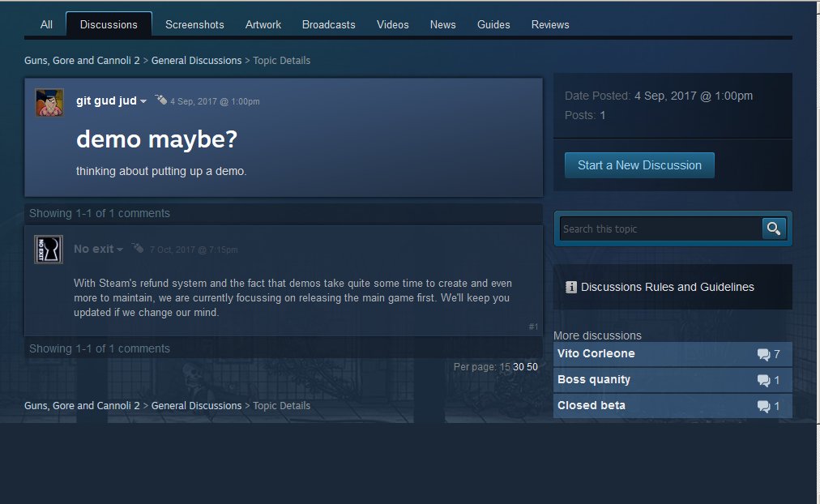Open No exit's keyhole avatar

(x=49, y=250)
